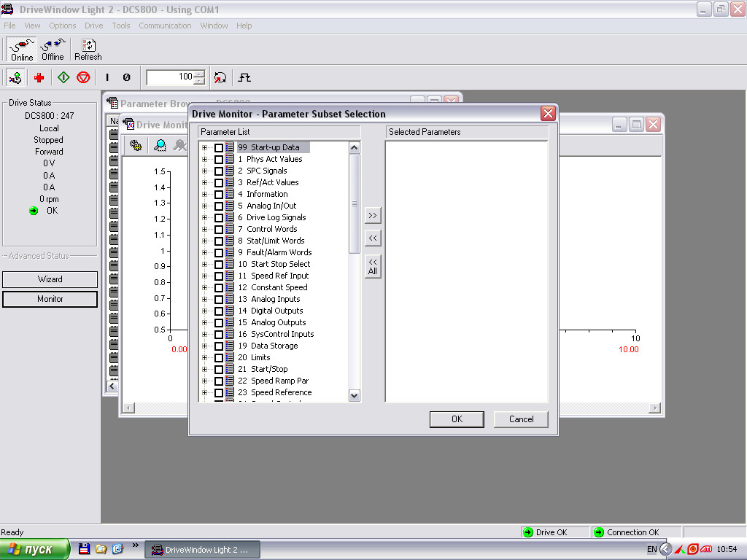Click the red circle tray icon
The width and height of the screenshot is (747, 560).
click(x=693, y=549)
